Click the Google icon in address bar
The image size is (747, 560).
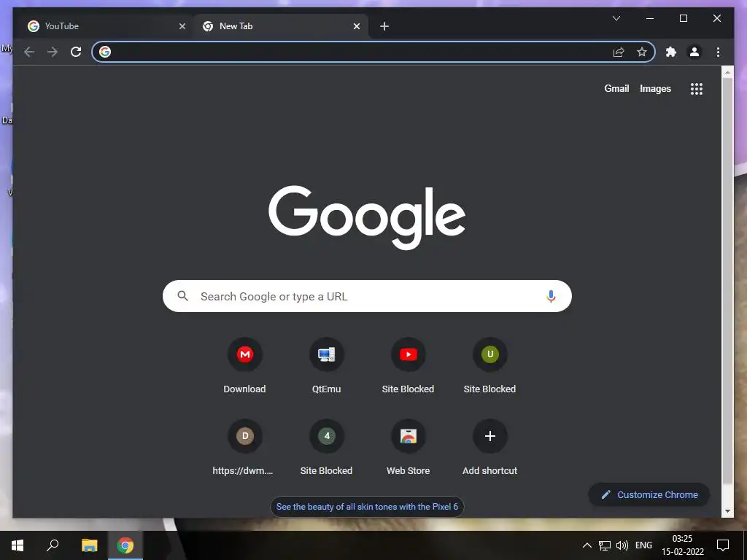pos(105,52)
